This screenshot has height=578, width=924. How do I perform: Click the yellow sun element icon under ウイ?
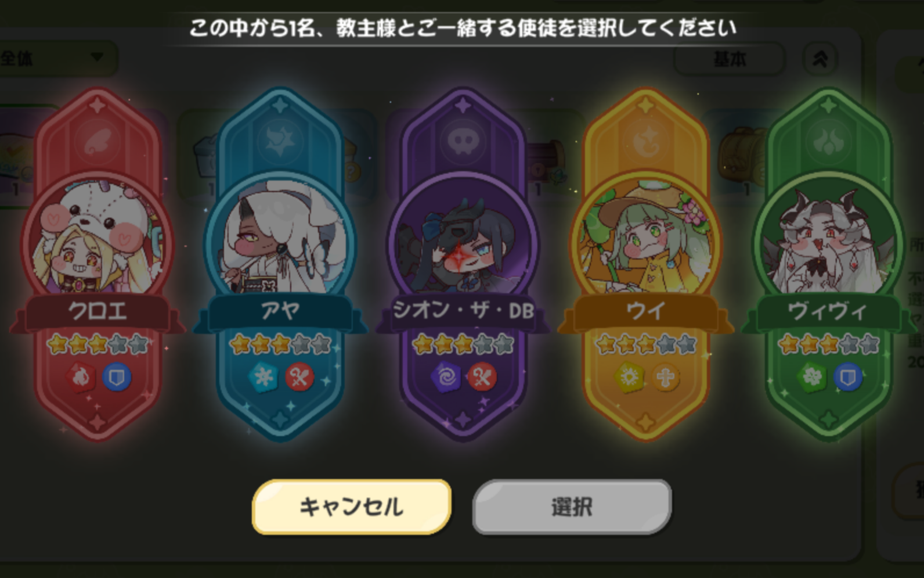point(629,378)
